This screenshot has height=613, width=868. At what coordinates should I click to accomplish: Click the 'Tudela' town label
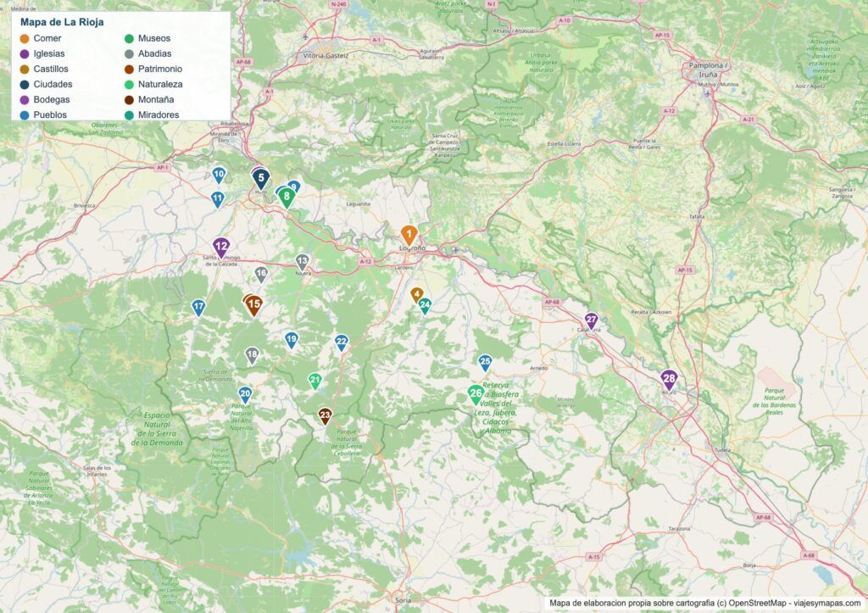pyautogui.click(x=722, y=450)
